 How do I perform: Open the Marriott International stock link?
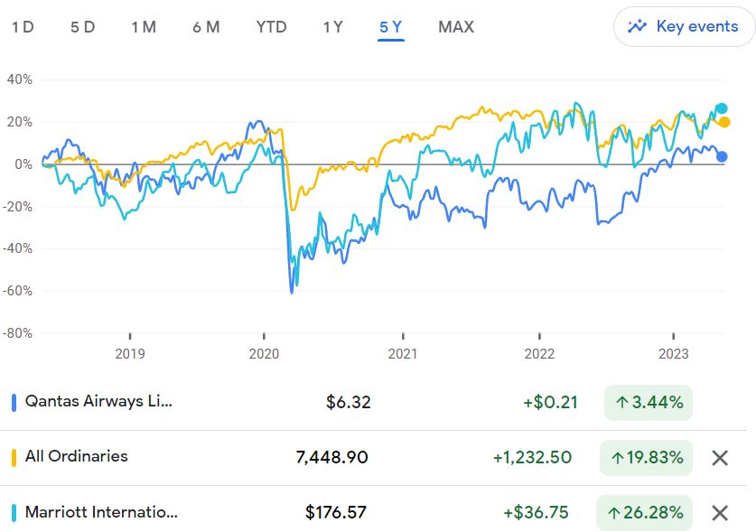tap(101, 512)
